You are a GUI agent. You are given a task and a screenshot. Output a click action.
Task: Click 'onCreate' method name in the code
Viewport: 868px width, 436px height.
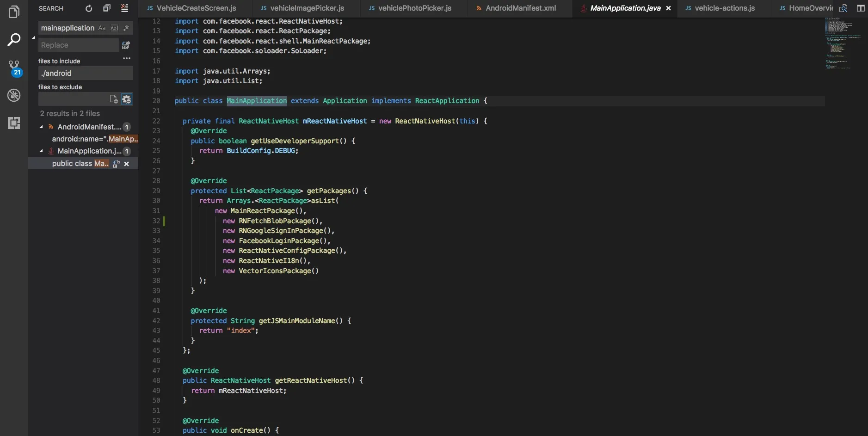coord(247,430)
